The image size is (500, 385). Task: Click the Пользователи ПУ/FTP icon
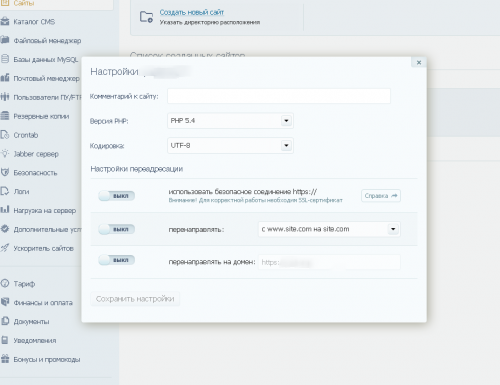pyautogui.click(x=5, y=97)
